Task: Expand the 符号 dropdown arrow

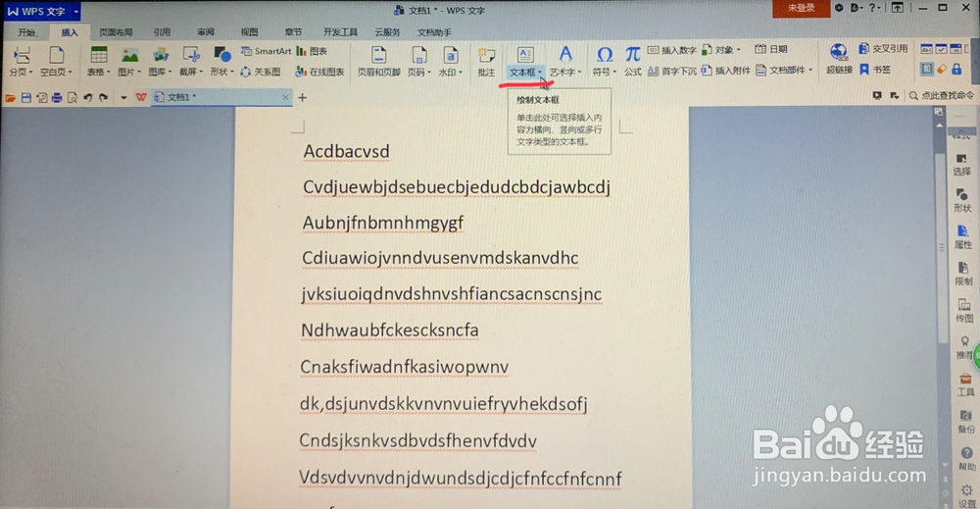Action: click(x=614, y=73)
